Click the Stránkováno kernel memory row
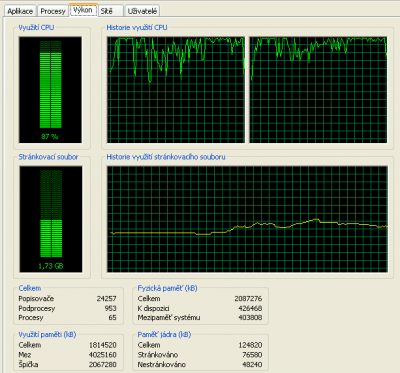 (200, 355)
